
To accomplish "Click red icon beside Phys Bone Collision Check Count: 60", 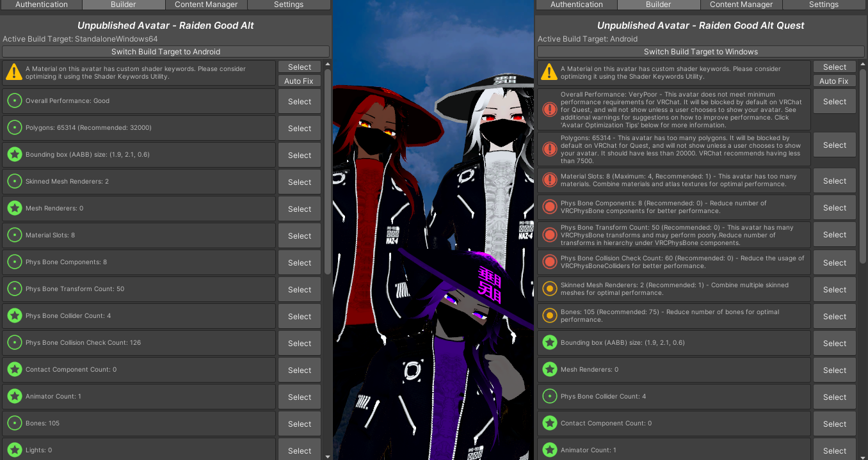I will coord(549,262).
